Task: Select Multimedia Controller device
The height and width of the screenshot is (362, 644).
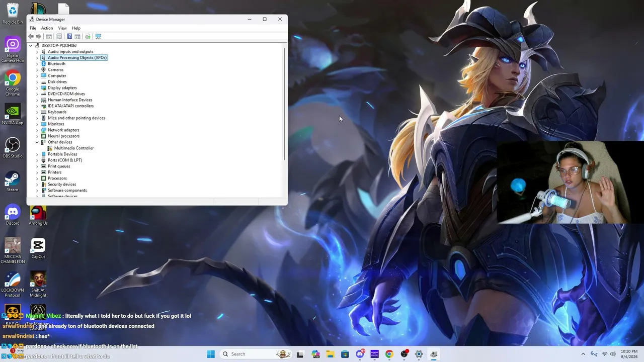Action: pyautogui.click(x=73, y=148)
